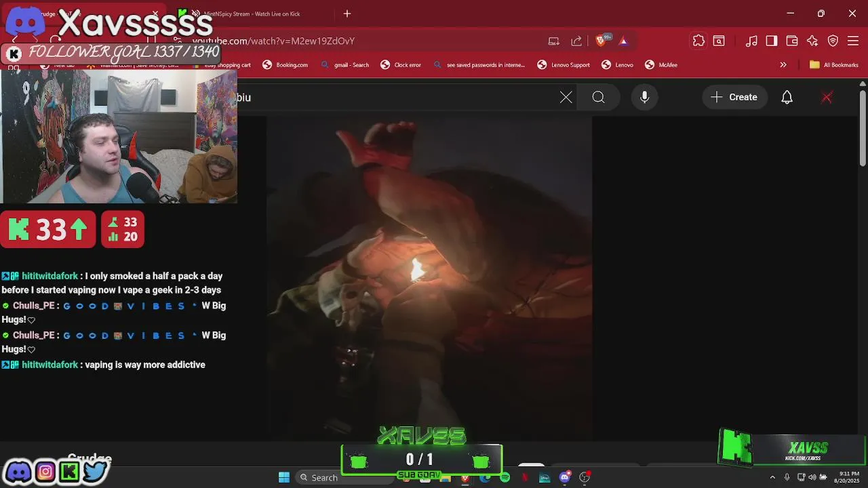The width and height of the screenshot is (868, 488).
Task: Open the Extensions puzzle icon
Action: pos(698,41)
